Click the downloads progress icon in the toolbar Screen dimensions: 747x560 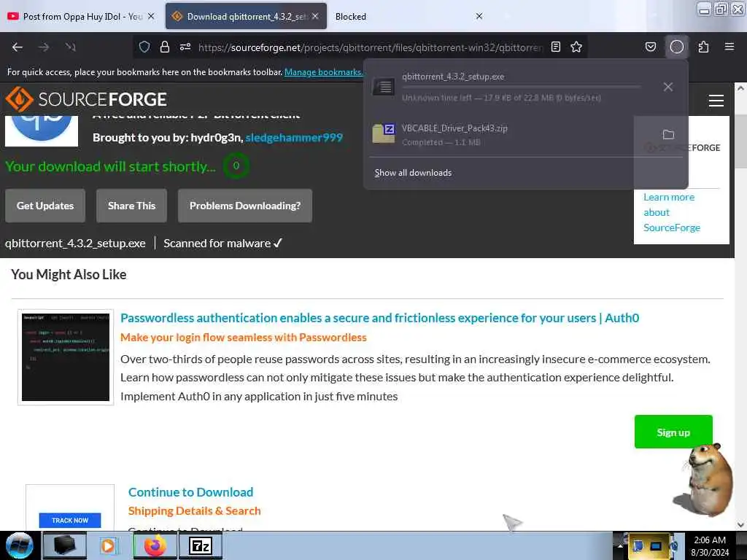tap(677, 47)
